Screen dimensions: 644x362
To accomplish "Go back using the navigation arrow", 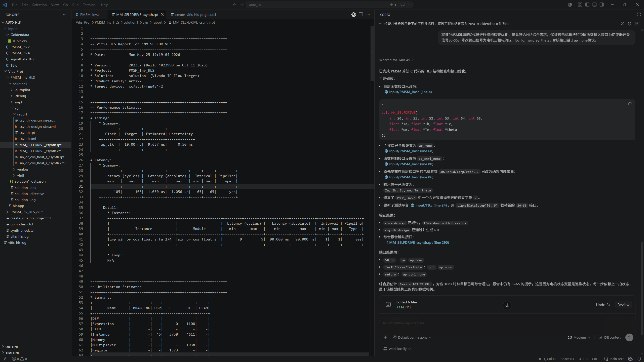I will (x=234, y=5).
